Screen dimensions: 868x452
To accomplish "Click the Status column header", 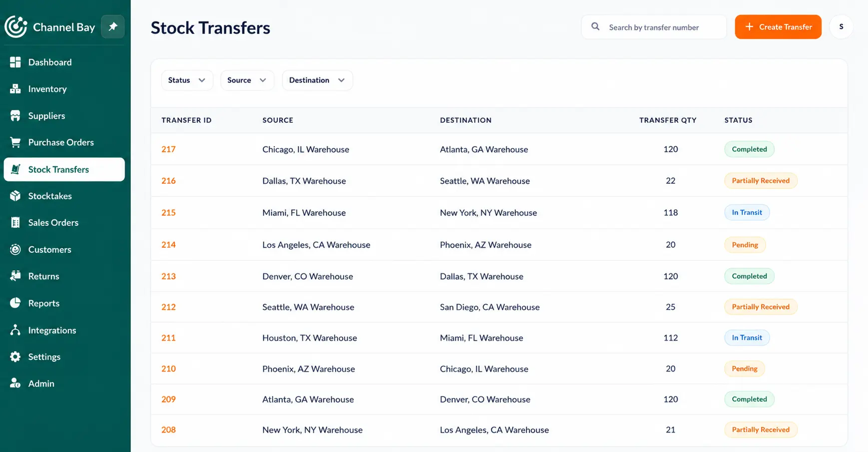I will (x=738, y=120).
